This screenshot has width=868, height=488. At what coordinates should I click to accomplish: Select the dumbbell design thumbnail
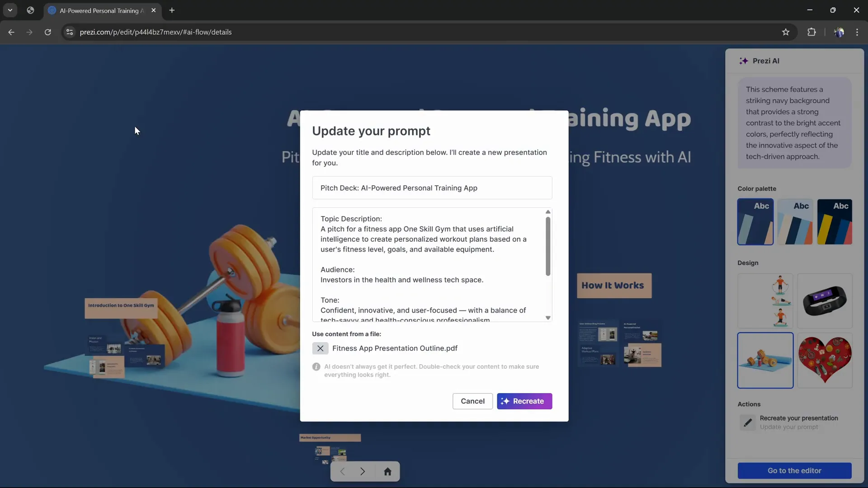point(765,361)
